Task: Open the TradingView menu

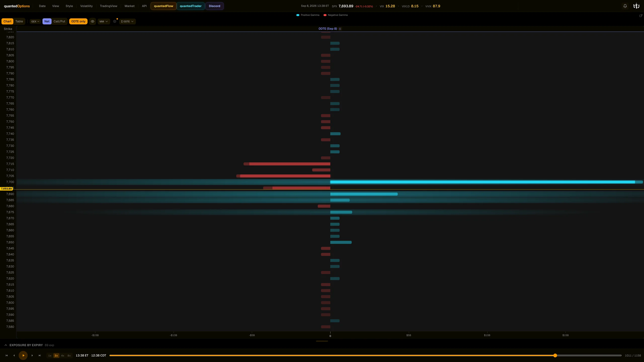Action: tap(108, 6)
